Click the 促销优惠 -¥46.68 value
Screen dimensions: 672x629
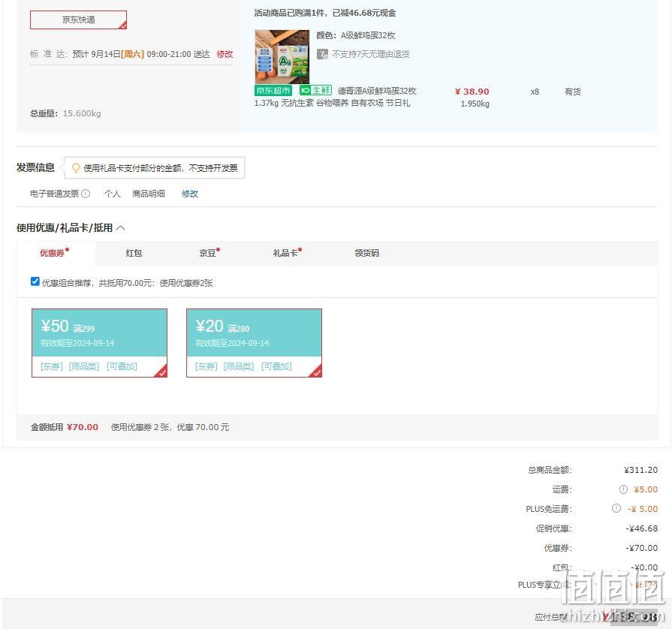pyautogui.click(x=641, y=528)
